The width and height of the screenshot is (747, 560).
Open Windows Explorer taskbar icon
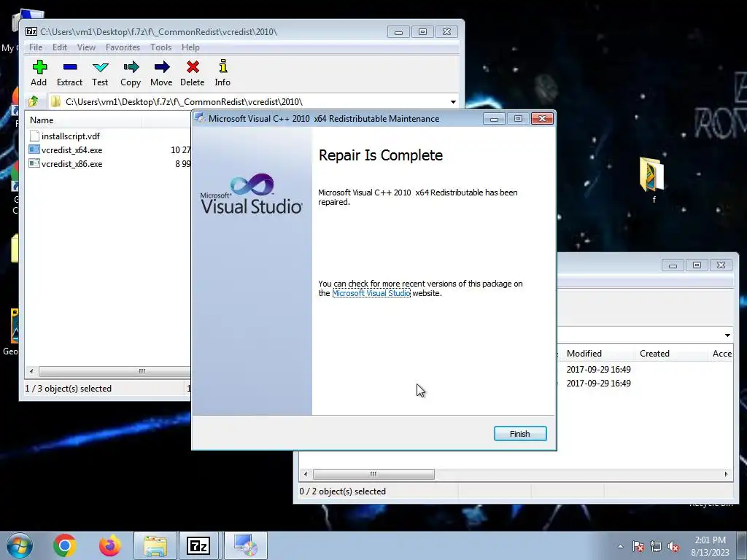(155, 545)
